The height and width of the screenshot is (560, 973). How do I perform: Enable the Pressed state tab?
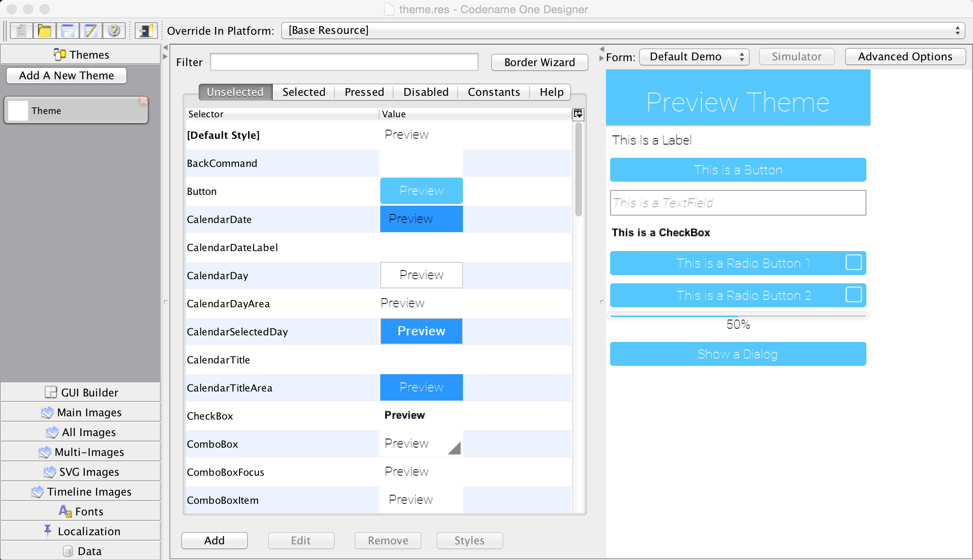(x=364, y=92)
